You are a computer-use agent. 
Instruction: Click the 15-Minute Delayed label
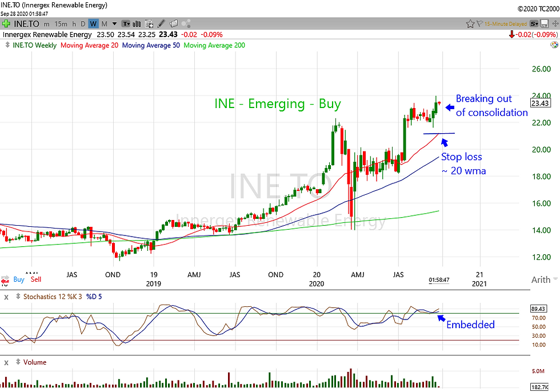coord(505,24)
